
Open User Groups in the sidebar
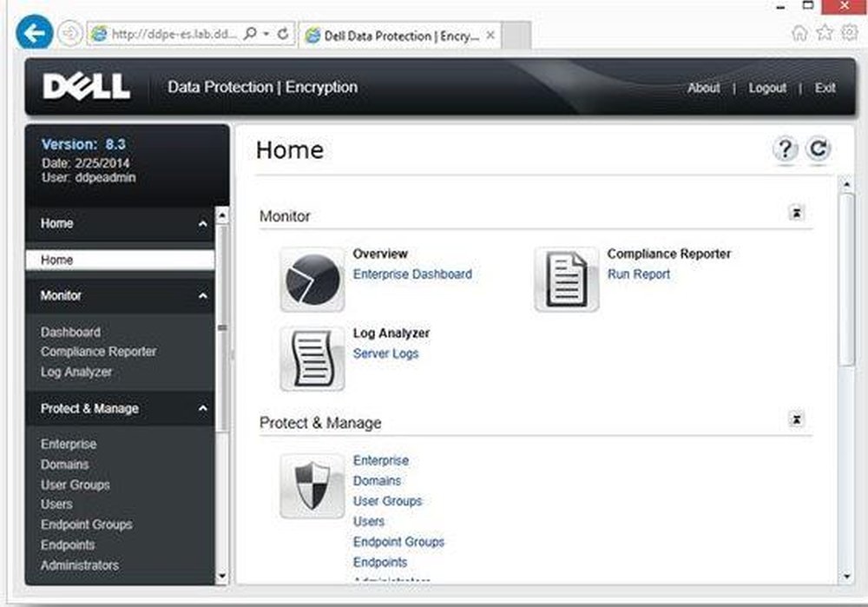tap(76, 485)
